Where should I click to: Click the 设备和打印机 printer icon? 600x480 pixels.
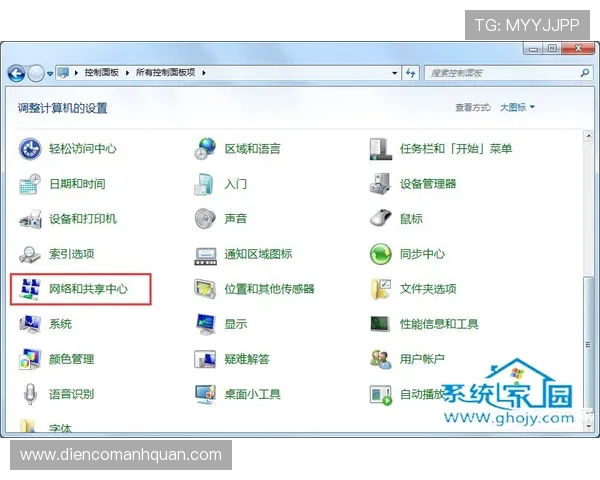pyautogui.click(x=30, y=219)
